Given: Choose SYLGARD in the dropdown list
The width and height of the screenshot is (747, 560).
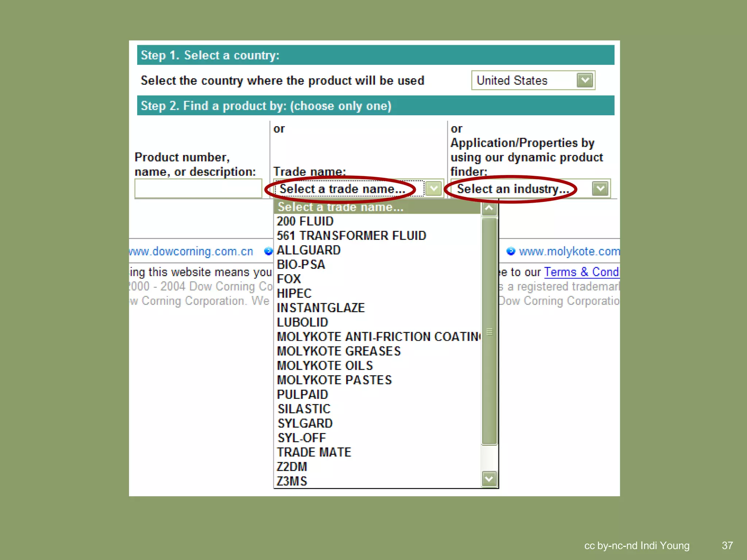Looking at the screenshot, I should tap(305, 423).
